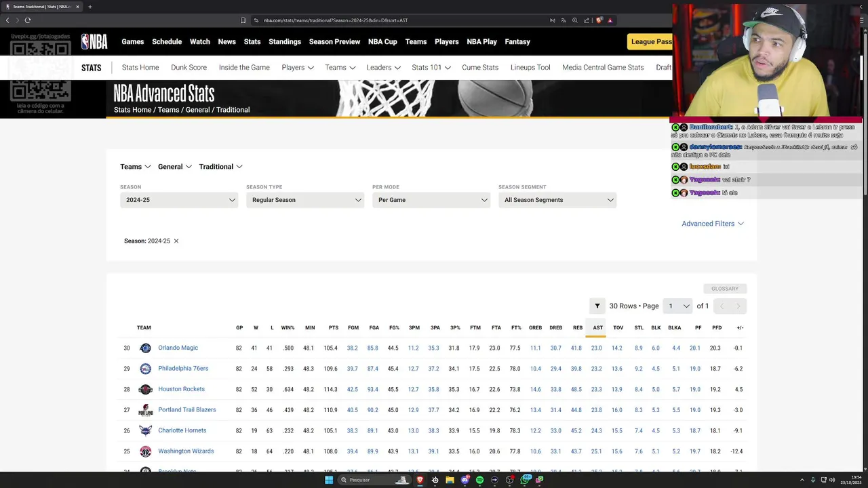Open Standings in top NBA menu
The image size is (868, 488).
285,41
